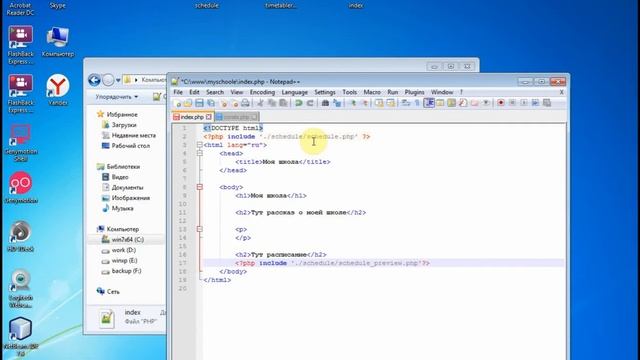Click the Paste toolbar icon
The height and width of the screenshot is (360, 640).
pyautogui.click(x=283, y=103)
